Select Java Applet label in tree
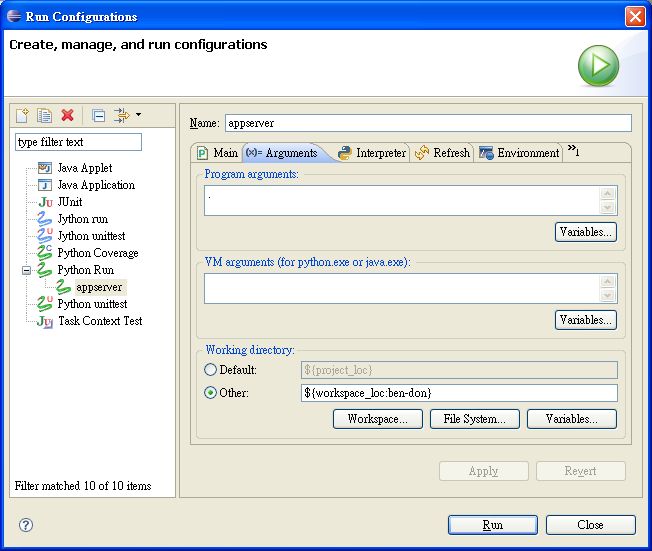Viewport: 652px width, 551px height. [x=85, y=168]
